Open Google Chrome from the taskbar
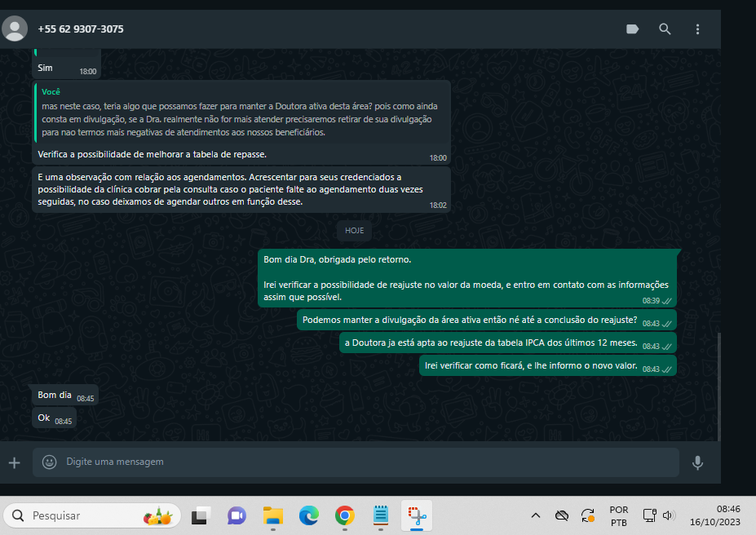Image resolution: width=756 pixels, height=535 pixels. (x=344, y=515)
